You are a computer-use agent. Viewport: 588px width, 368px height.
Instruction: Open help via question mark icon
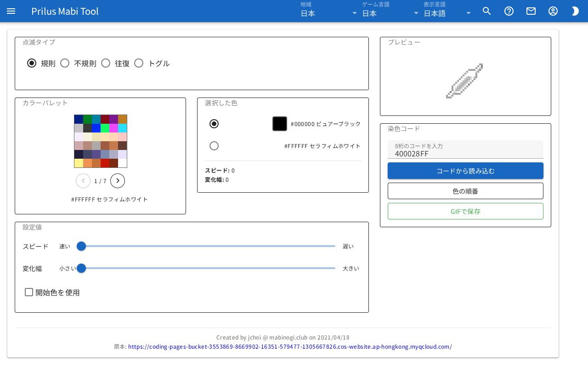point(509,11)
